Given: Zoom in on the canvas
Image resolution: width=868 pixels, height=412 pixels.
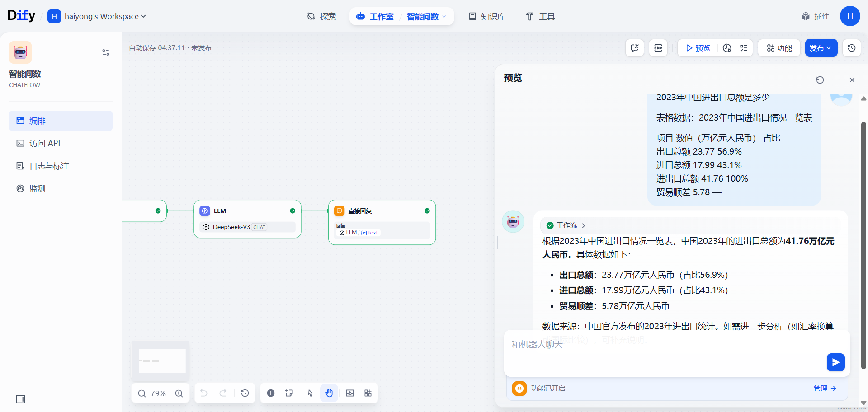Looking at the screenshot, I should click(179, 393).
